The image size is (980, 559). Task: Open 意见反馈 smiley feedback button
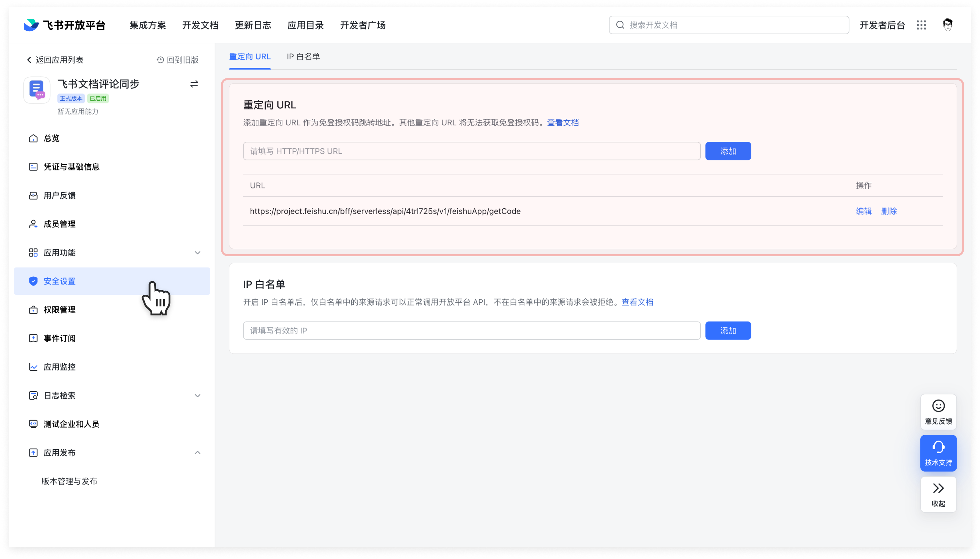(x=938, y=412)
